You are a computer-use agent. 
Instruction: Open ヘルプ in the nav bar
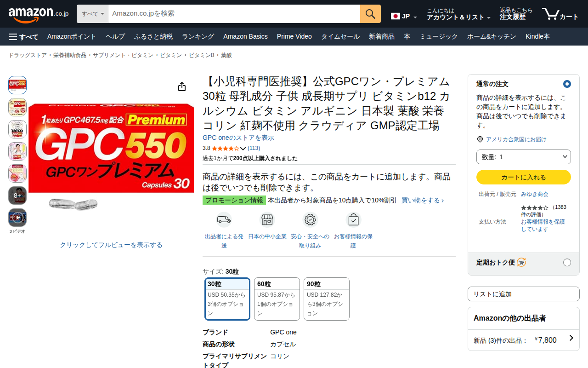(x=115, y=37)
